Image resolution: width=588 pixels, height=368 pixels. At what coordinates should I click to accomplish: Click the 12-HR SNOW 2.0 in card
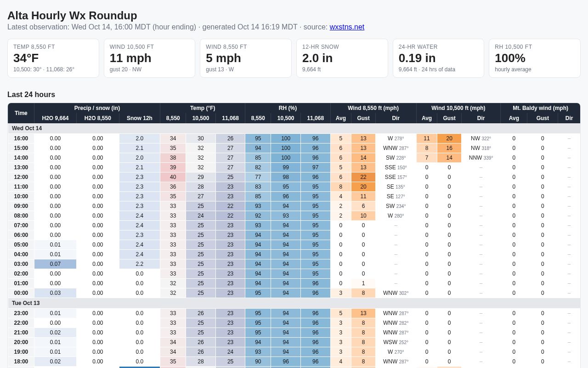click(342, 58)
